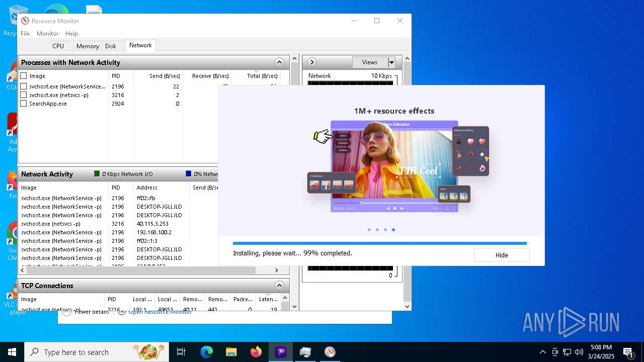
Task: Switch to the Disk tab
Action: (x=111, y=46)
